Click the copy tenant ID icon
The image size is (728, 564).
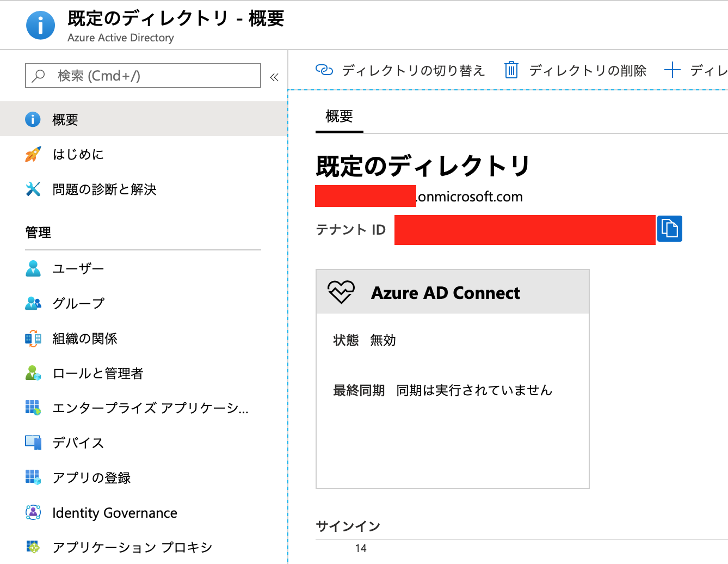click(669, 229)
